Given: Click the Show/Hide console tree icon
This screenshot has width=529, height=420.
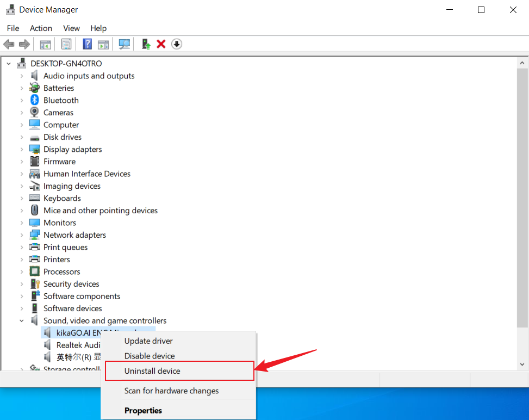Looking at the screenshot, I should pyautogui.click(x=46, y=44).
